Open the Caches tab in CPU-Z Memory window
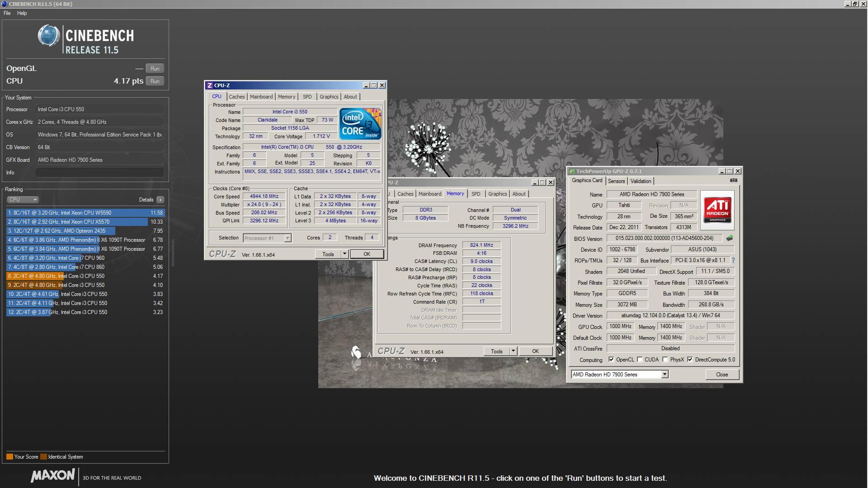The image size is (868, 488). click(x=406, y=194)
